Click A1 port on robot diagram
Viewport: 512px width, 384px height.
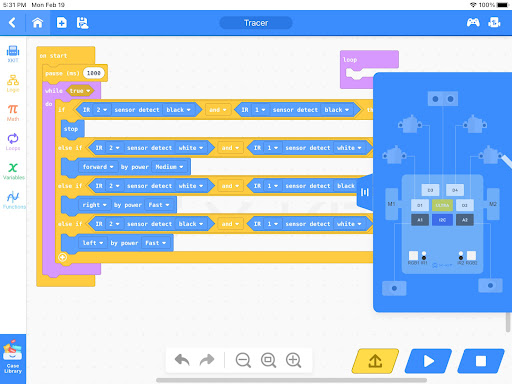[420, 220]
